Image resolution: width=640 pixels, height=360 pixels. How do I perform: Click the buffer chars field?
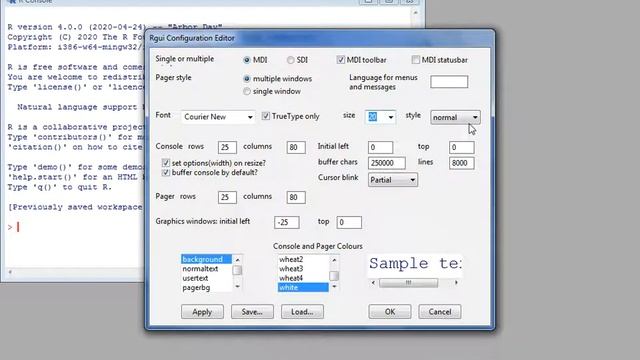point(387,163)
